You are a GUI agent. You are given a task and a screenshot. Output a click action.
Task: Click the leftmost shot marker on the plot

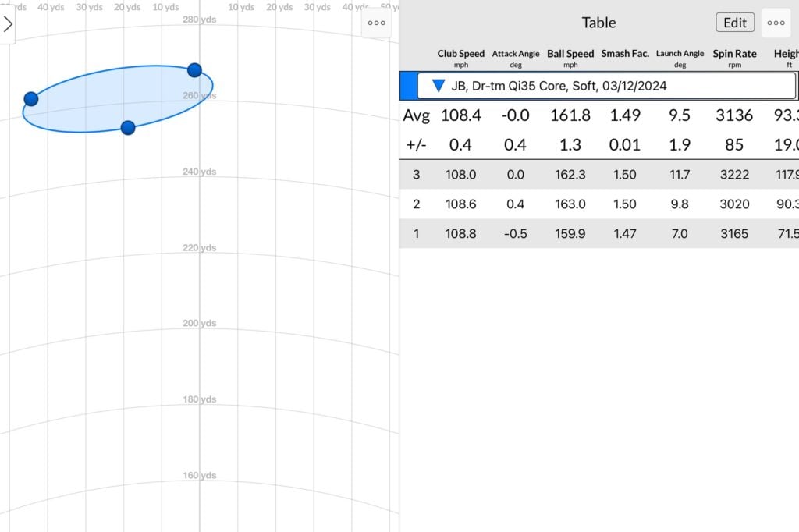point(30,98)
